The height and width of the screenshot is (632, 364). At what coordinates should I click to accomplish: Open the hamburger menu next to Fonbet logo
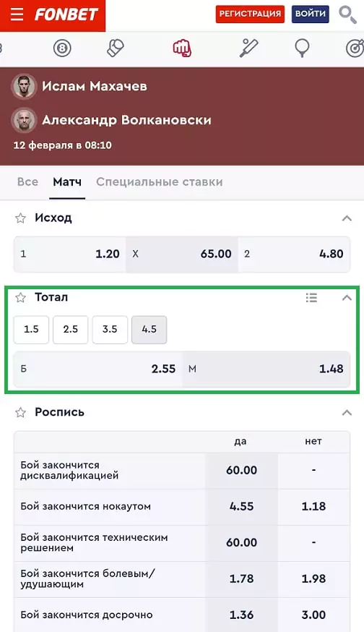tap(17, 14)
